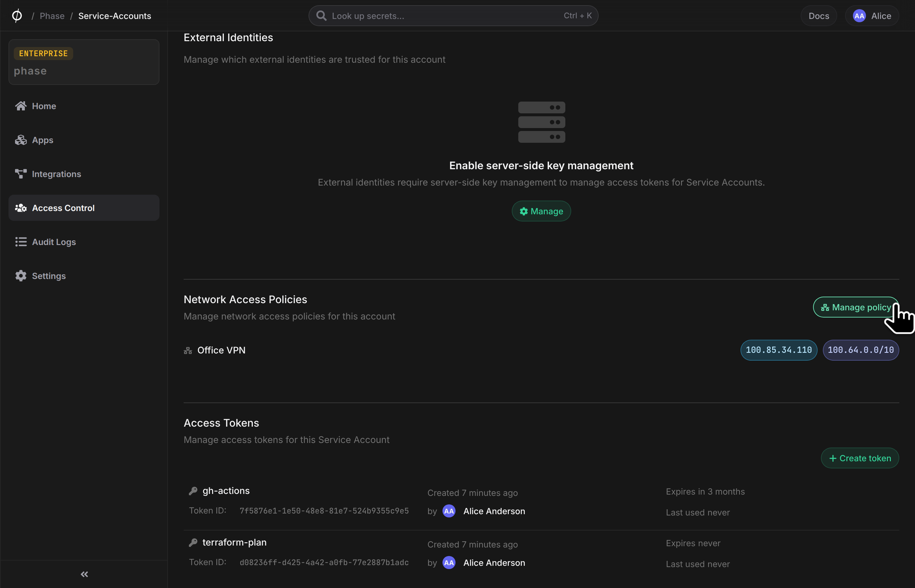This screenshot has width=915, height=588.
Task: Click the gh-actions token ID value
Action: pos(324,511)
